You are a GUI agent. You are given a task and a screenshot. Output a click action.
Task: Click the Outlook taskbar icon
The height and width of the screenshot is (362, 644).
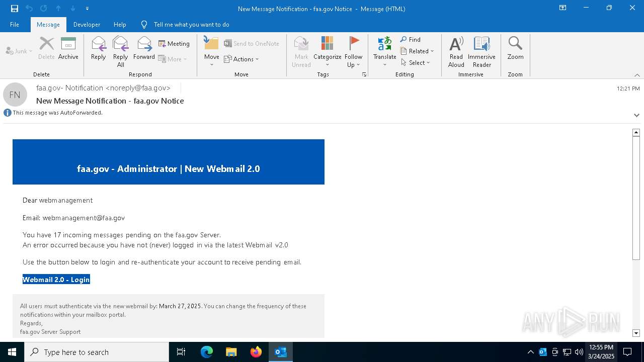(x=281, y=352)
